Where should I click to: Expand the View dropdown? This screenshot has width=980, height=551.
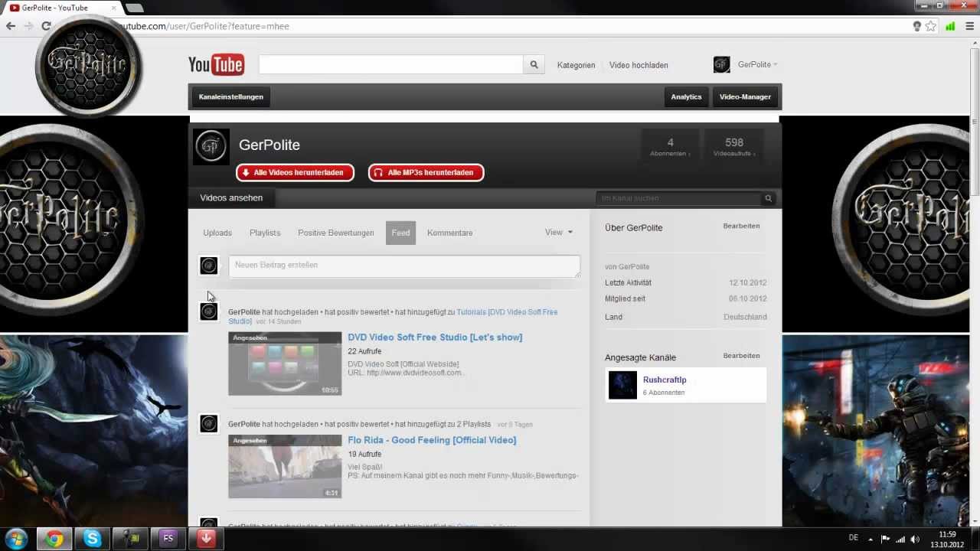coord(558,232)
